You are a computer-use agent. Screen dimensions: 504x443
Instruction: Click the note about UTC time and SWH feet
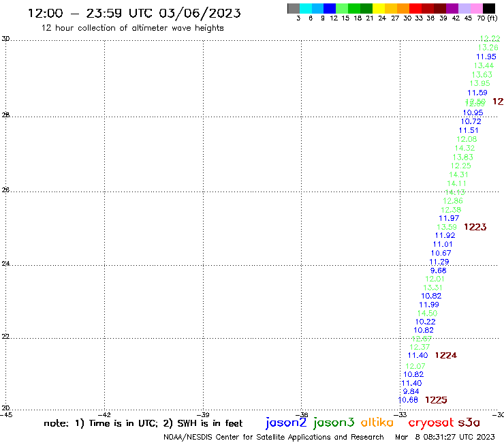pos(143,423)
